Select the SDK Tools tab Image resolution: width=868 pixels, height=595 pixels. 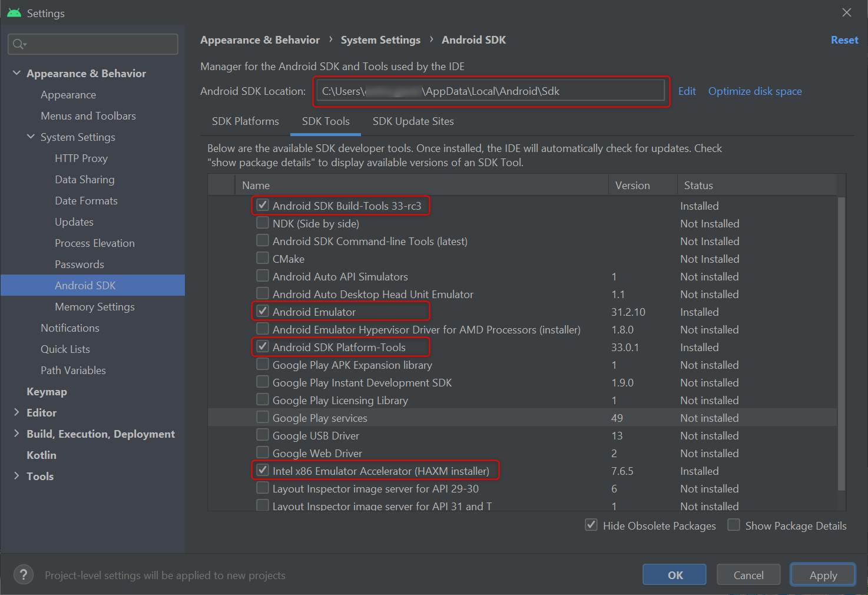pos(326,121)
